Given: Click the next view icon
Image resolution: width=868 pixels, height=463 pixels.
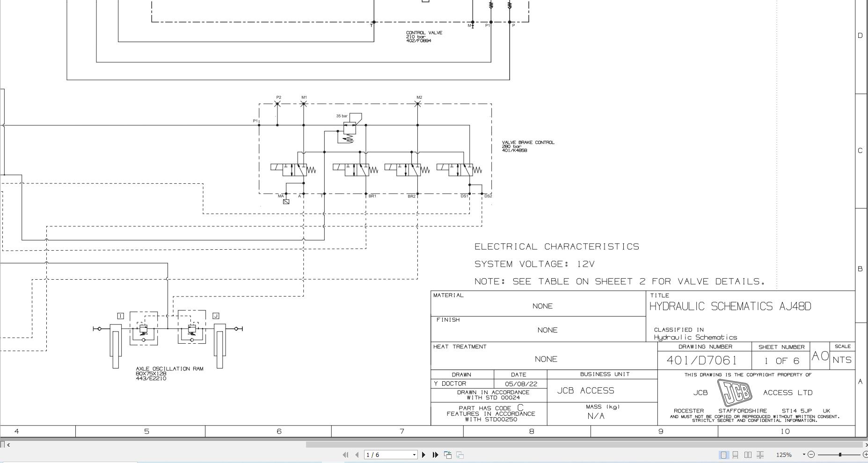Looking at the screenshot, I should (x=460, y=455).
